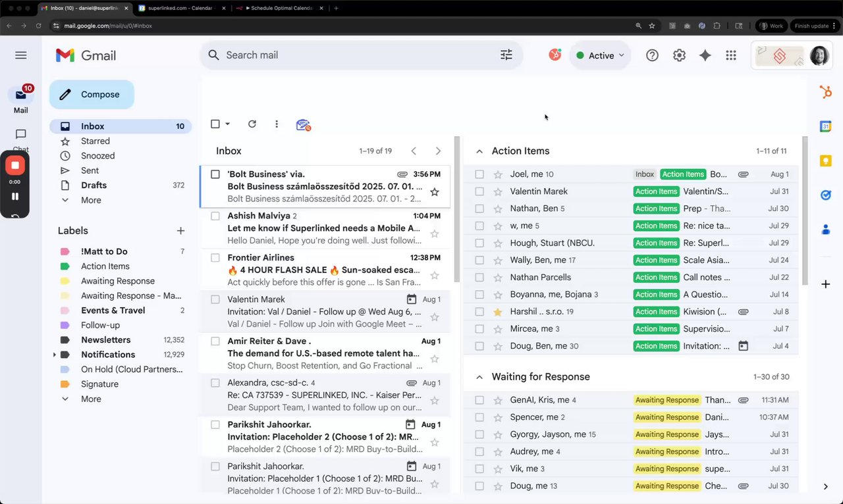Open the Starred folder
Viewport: 843px width, 504px height.
click(95, 141)
